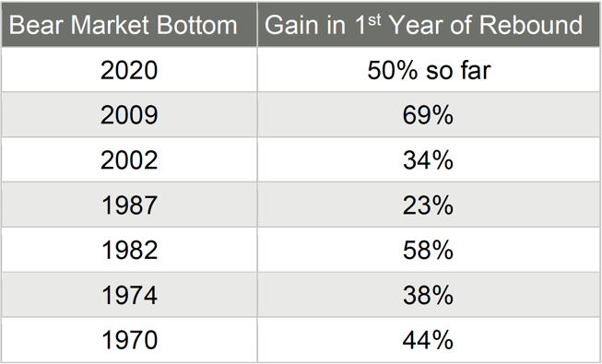Select the 2009 year cell
Image resolution: width=602 pixels, height=364 pixels.
[x=129, y=114]
